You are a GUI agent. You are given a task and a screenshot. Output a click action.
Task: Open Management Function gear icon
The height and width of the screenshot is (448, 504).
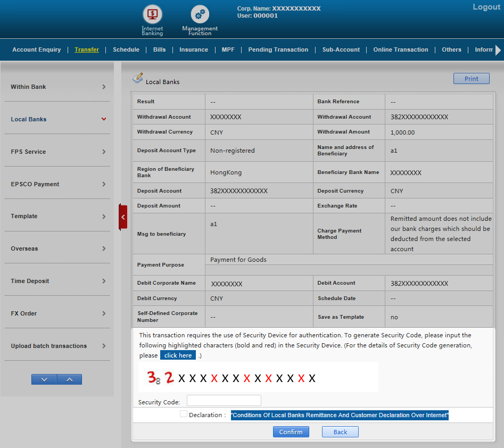200,14
